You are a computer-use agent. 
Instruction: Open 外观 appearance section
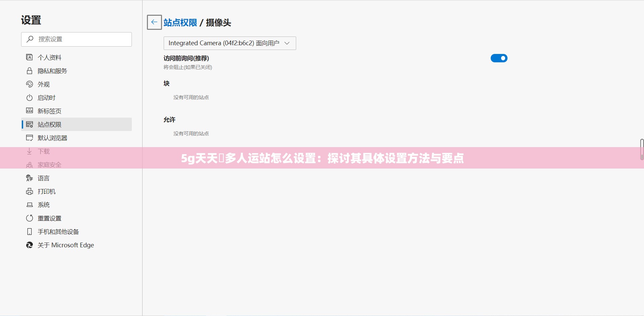[76, 84]
